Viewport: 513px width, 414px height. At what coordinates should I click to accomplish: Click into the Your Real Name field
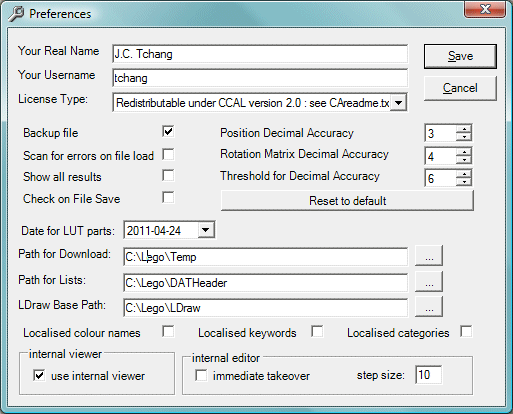pos(260,54)
